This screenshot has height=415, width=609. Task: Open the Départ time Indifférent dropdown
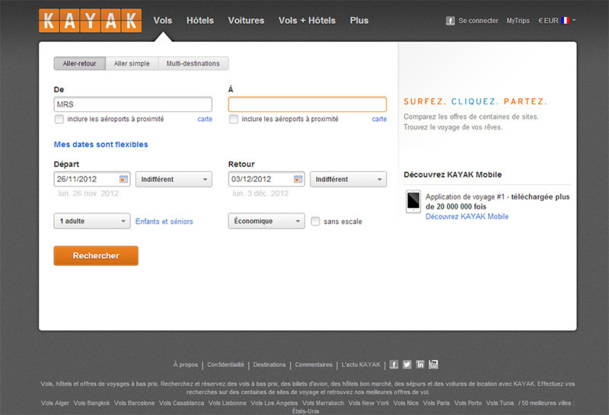pos(173,179)
